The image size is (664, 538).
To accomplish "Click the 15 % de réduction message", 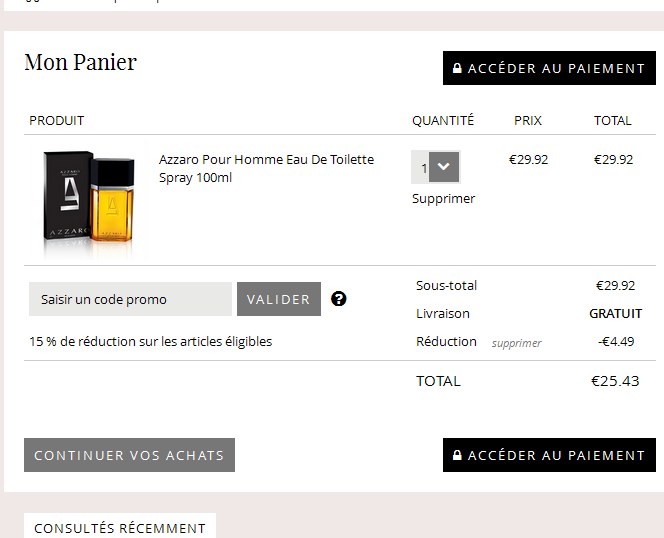I will pos(150,341).
